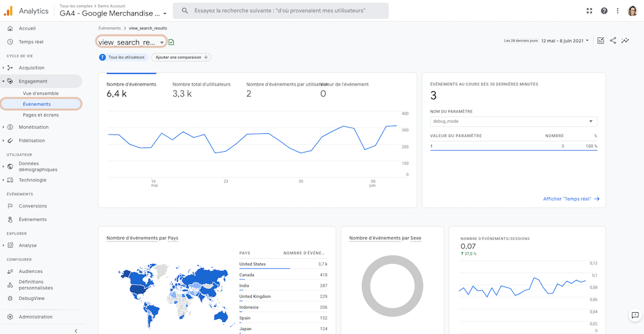The width and height of the screenshot is (644, 334).
Task: Click the customize report pencil icon
Action: coord(600,41)
